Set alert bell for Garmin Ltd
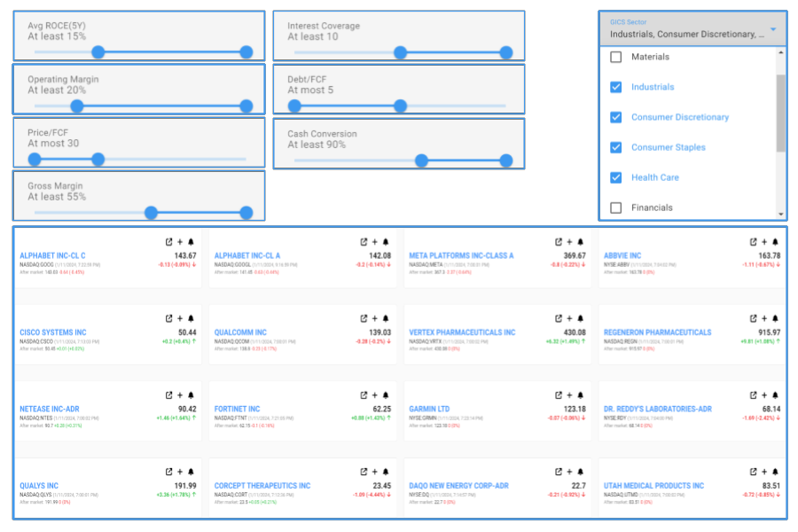The image size is (798, 532). point(580,395)
